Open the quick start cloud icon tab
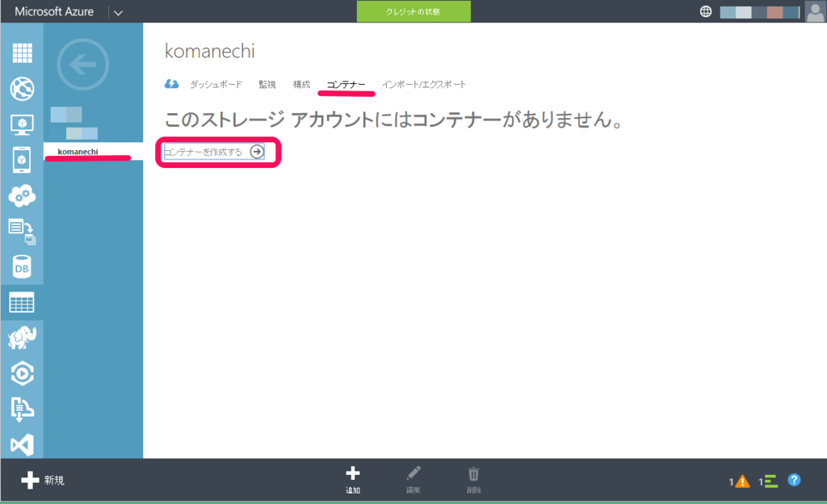The image size is (827, 504). click(x=171, y=84)
